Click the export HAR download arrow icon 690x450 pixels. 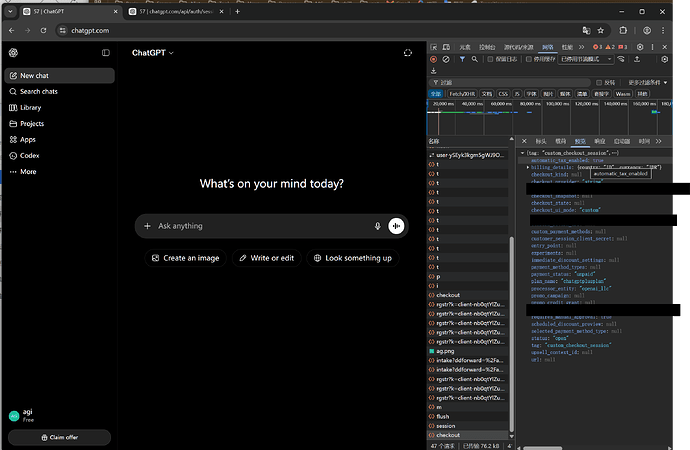433,71
